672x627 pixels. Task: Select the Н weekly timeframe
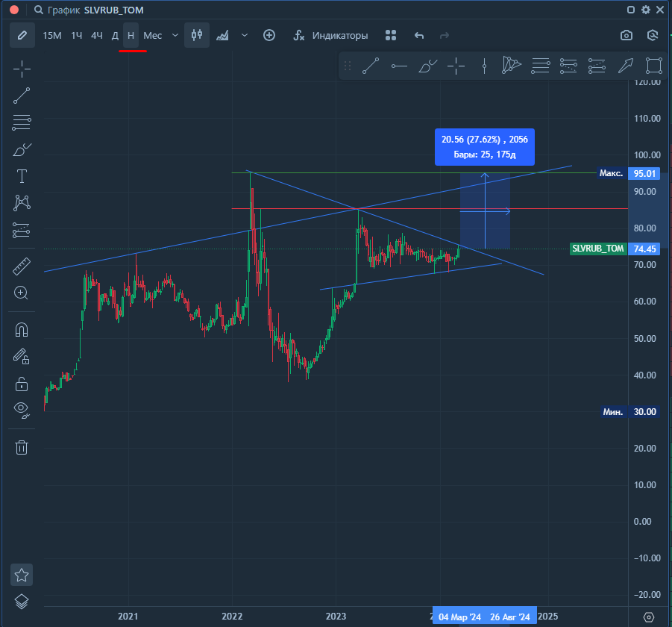click(131, 35)
